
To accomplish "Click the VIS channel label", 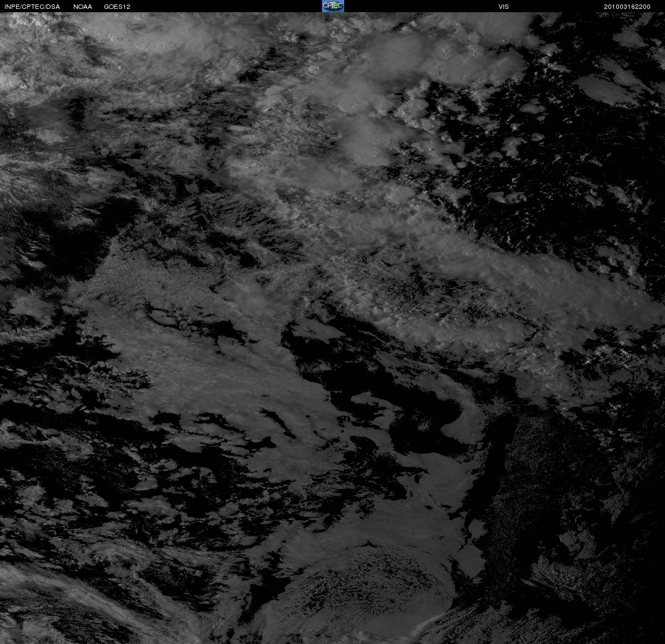I will (503, 7).
